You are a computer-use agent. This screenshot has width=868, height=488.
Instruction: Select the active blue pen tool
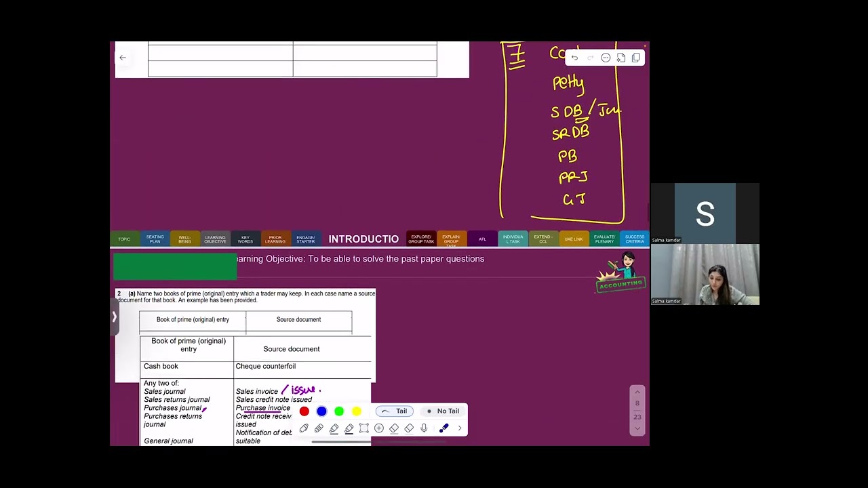tap(444, 428)
